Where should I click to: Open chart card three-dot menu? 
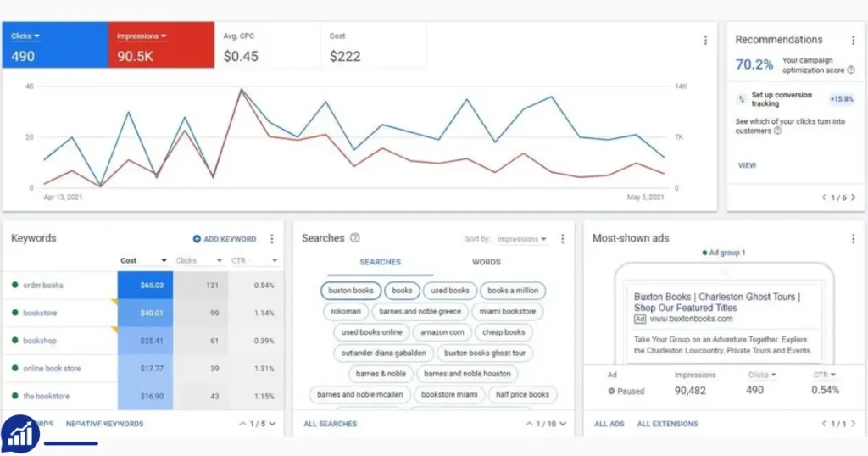(x=705, y=40)
